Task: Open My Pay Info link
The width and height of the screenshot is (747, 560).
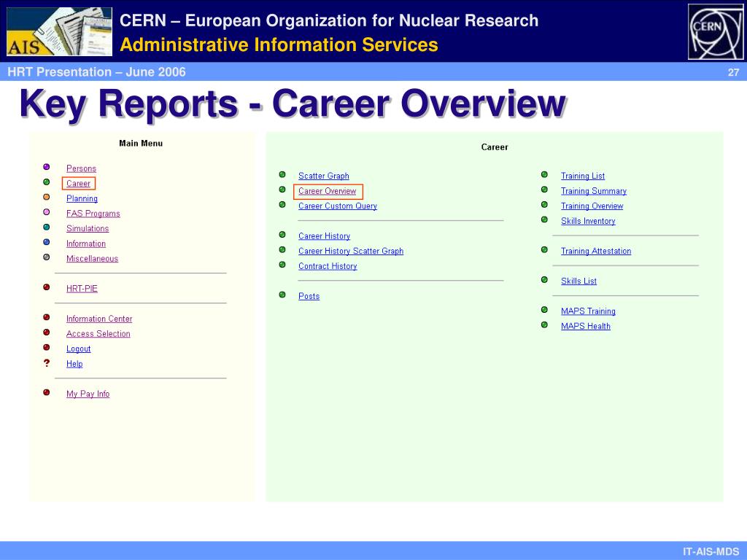Action: pos(88,394)
